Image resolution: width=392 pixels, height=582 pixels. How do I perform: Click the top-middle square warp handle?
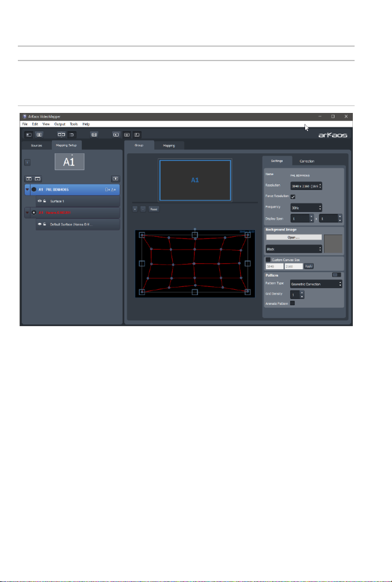tap(195, 235)
